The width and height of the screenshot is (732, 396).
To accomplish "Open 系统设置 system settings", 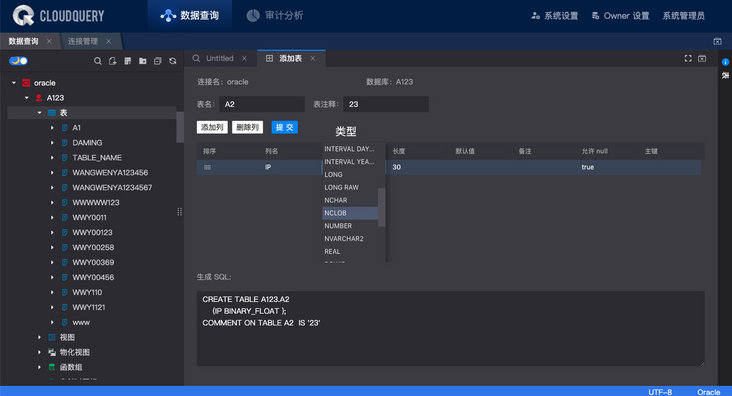I will click(x=555, y=16).
